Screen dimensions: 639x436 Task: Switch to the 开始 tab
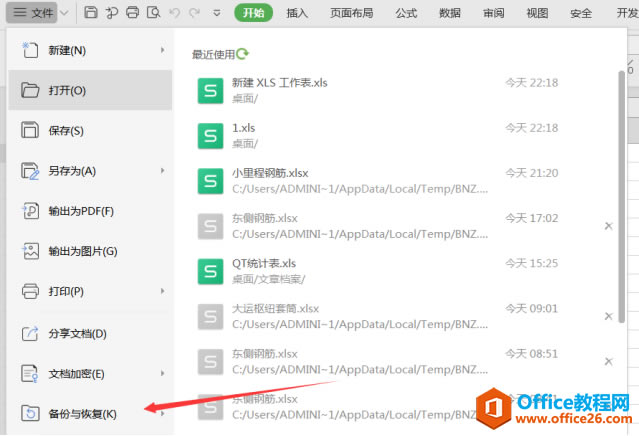pyautogui.click(x=253, y=13)
